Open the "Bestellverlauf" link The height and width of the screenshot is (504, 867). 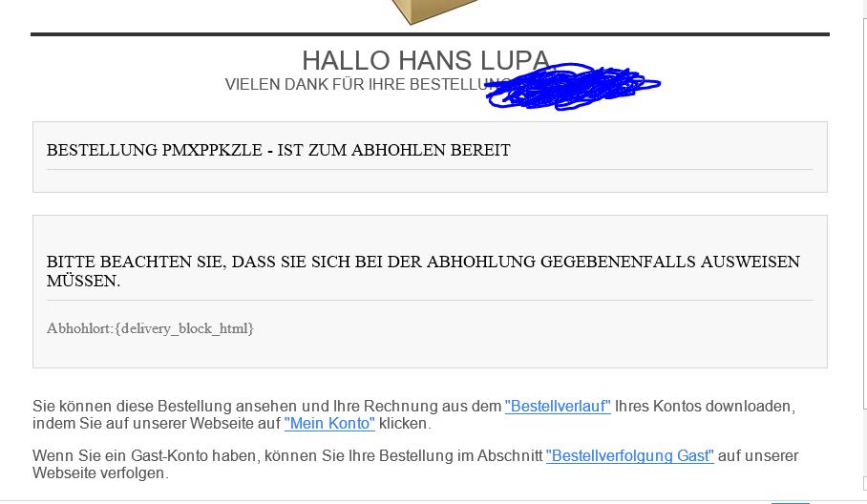(558, 407)
